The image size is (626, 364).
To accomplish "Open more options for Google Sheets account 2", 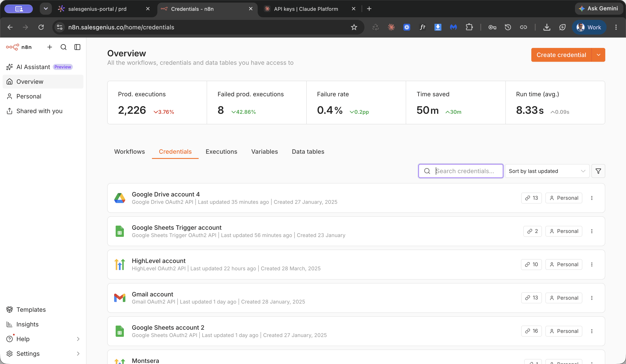I will pos(592,331).
